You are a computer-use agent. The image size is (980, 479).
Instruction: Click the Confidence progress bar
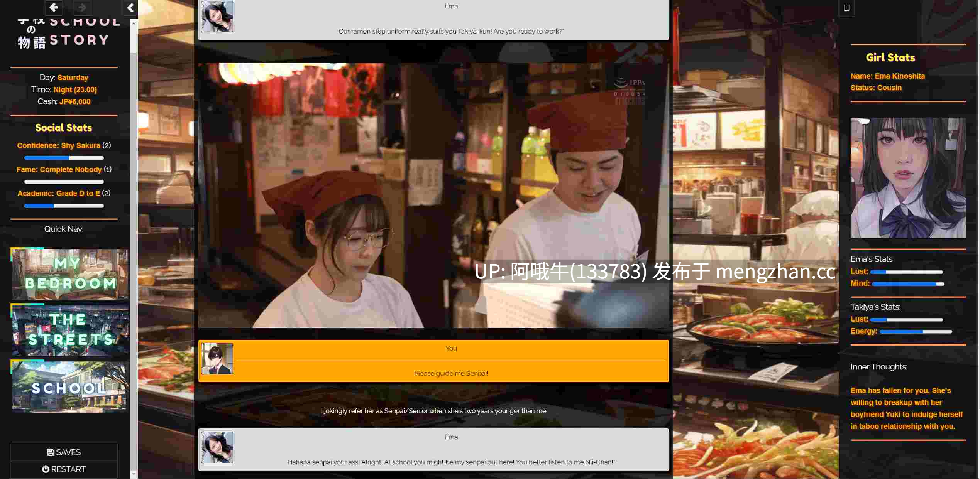(x=64, y=158)
